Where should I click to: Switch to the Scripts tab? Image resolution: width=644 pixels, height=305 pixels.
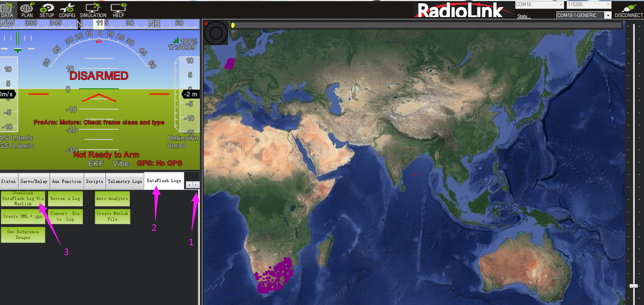94,182
